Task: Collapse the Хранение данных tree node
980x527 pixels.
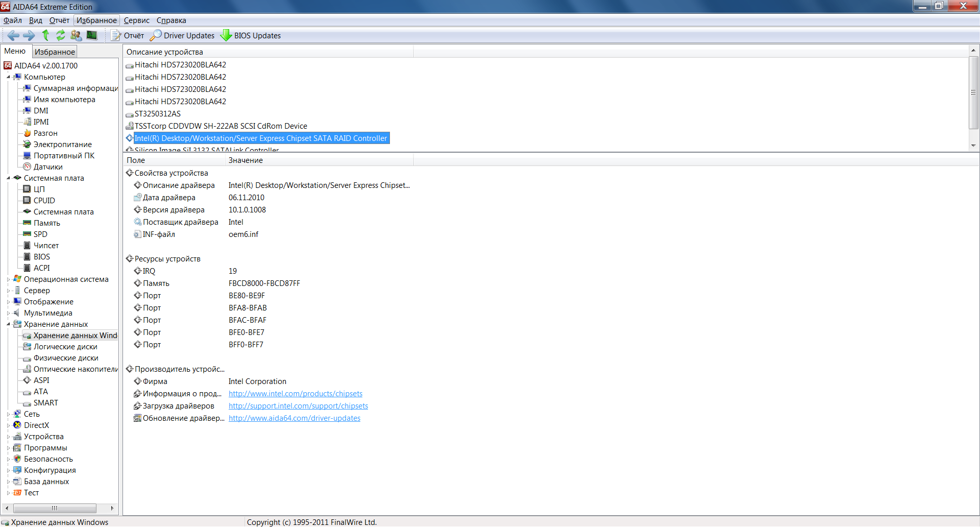Action: click(8, 324)
